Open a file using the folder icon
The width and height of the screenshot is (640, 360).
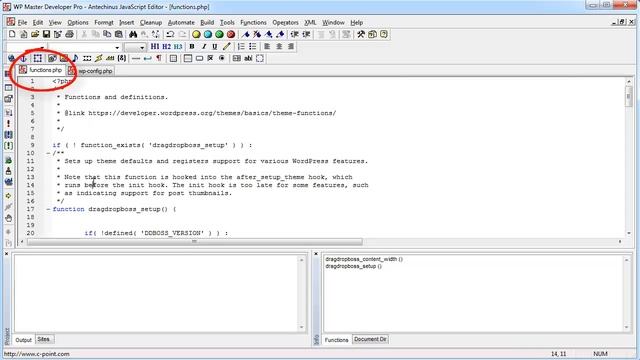click(35, 34)
